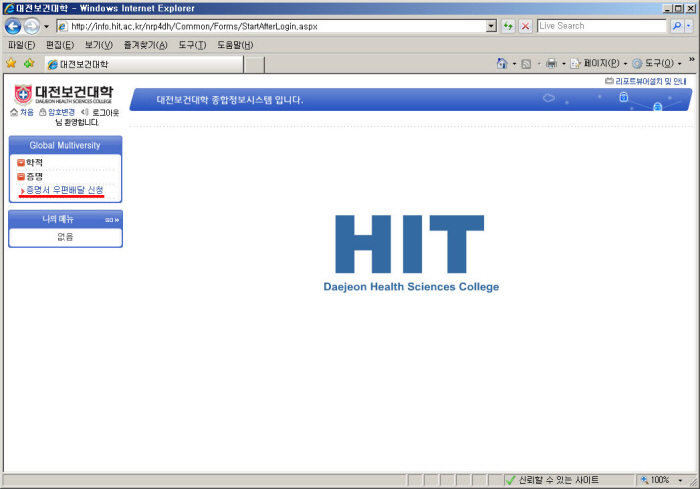Open the 나의 메뉴 edit icon
This screenshot has height=489, width=700.
(x=112, y=220)
